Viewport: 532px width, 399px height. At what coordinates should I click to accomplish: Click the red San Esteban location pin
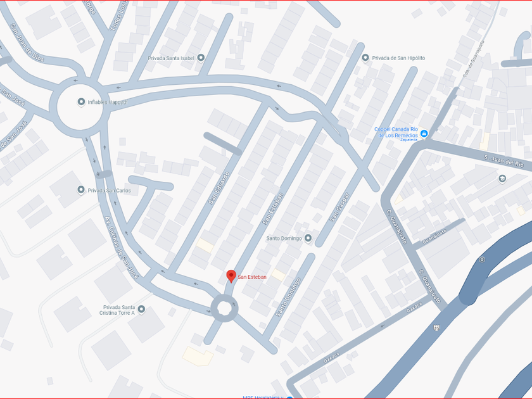click(x=231, y=276)
